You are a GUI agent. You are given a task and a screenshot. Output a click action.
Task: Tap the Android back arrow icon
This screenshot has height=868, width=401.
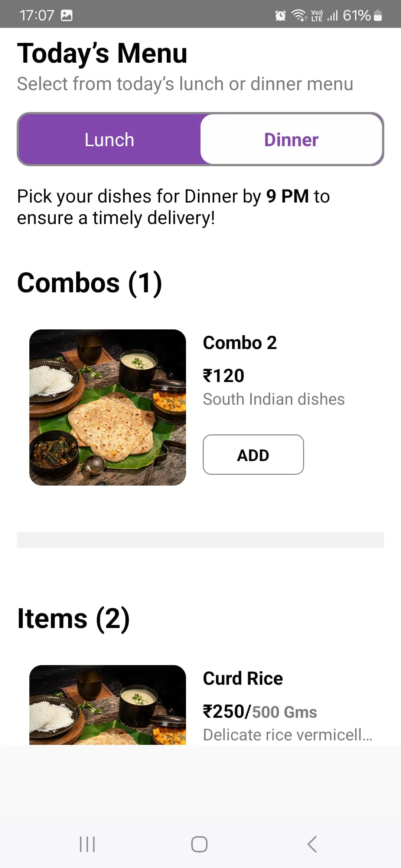(312, 844)
